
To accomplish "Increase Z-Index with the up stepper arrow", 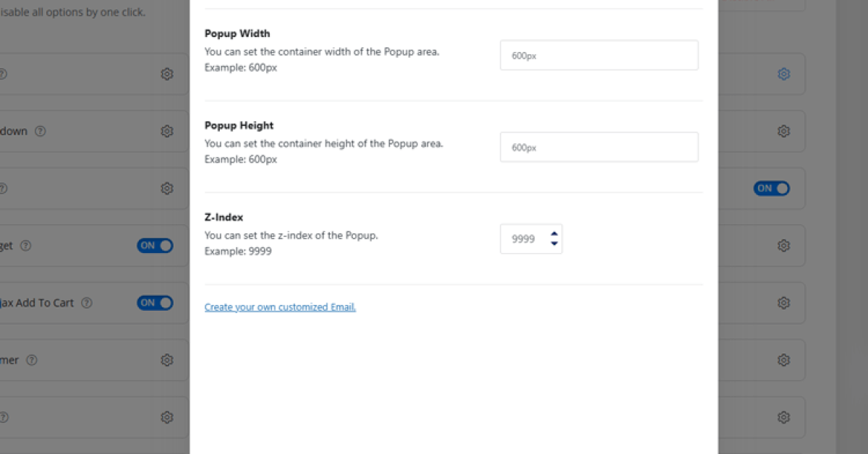I will pyautogui.click(x=553, y=234).
